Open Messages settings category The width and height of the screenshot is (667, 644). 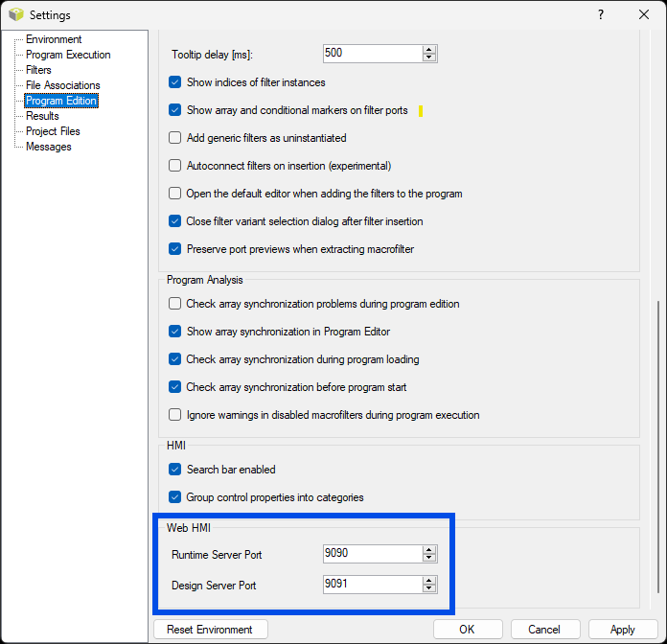pos(49,147)
